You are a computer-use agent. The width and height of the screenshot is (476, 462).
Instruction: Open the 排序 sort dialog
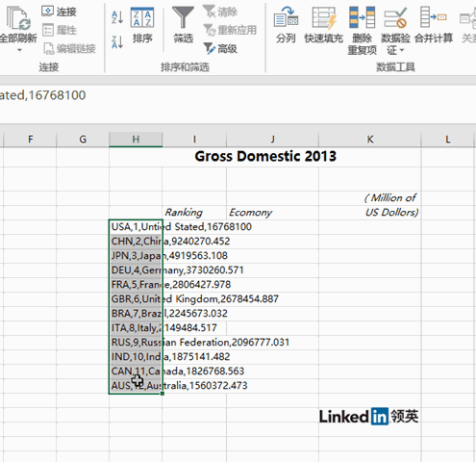(x=142, y=25)
